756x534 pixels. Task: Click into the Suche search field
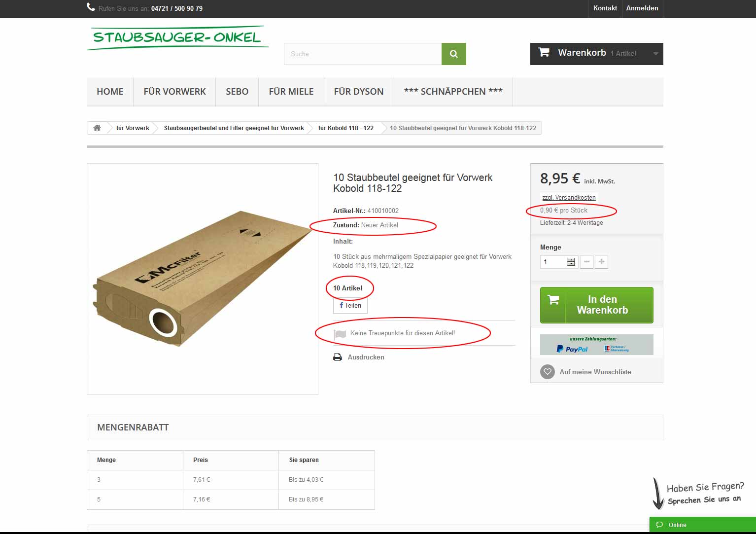pos(363,54)
